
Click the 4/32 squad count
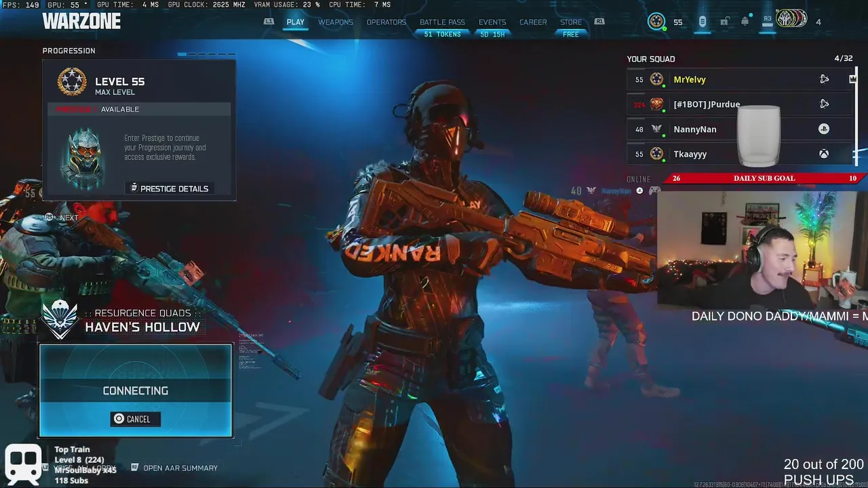tap(844, 59)
